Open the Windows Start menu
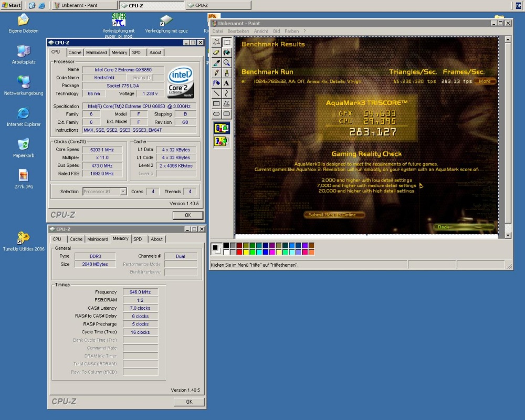The height and width of the screenshot is (420, 525). point(12,5)
